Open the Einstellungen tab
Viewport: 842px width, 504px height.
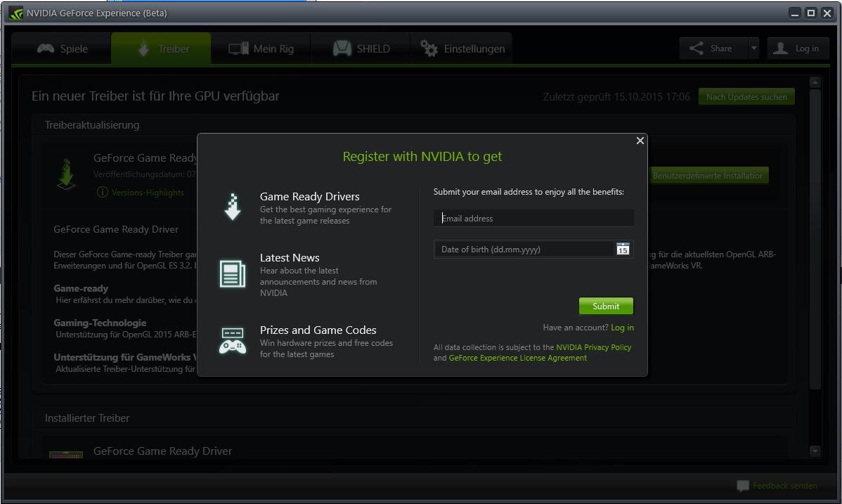click(x=462, y=49)
